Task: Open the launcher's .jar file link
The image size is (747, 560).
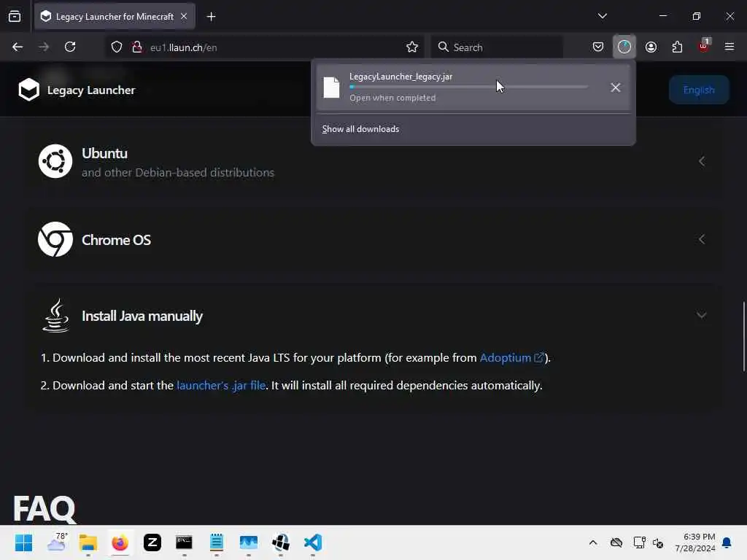Action: click(221, 385)
